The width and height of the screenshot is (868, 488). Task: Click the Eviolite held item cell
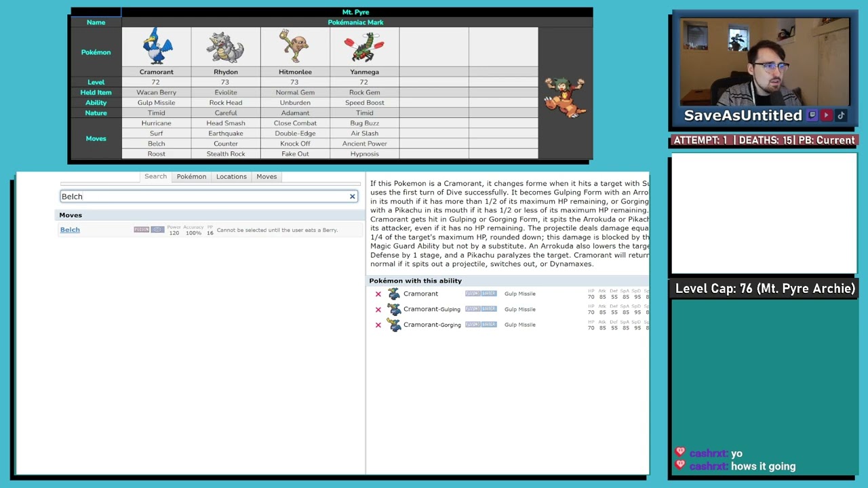tap(226, 92)
